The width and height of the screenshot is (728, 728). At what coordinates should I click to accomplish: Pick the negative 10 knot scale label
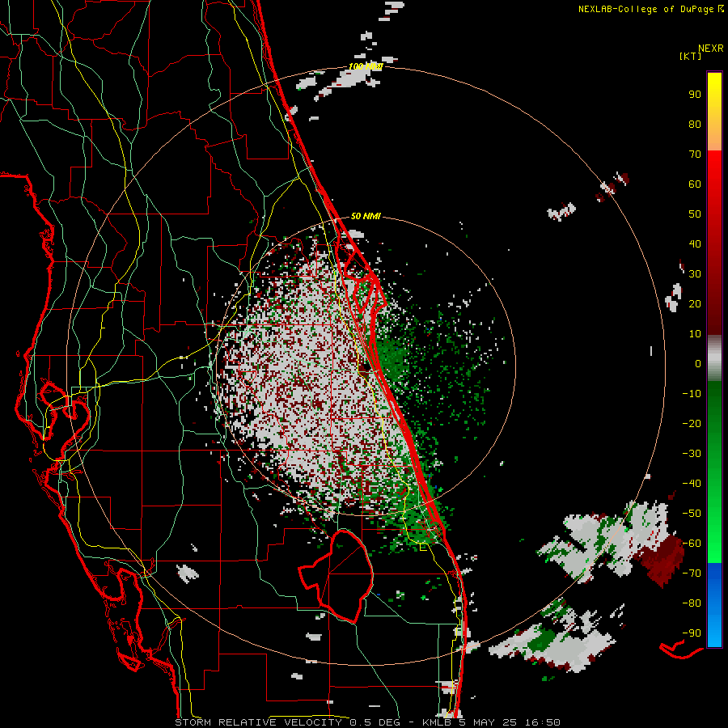692,394
